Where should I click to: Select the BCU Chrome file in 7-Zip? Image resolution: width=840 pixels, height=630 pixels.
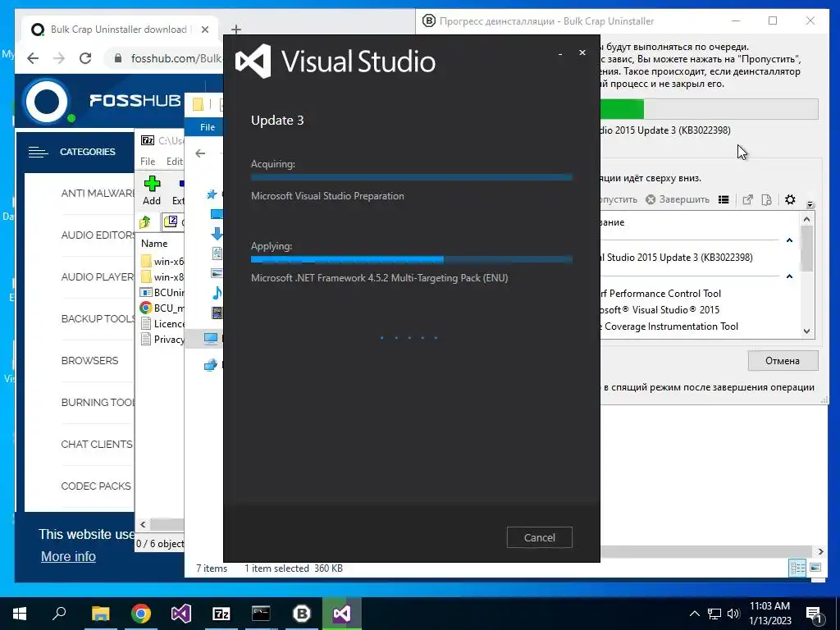(162, 308)
